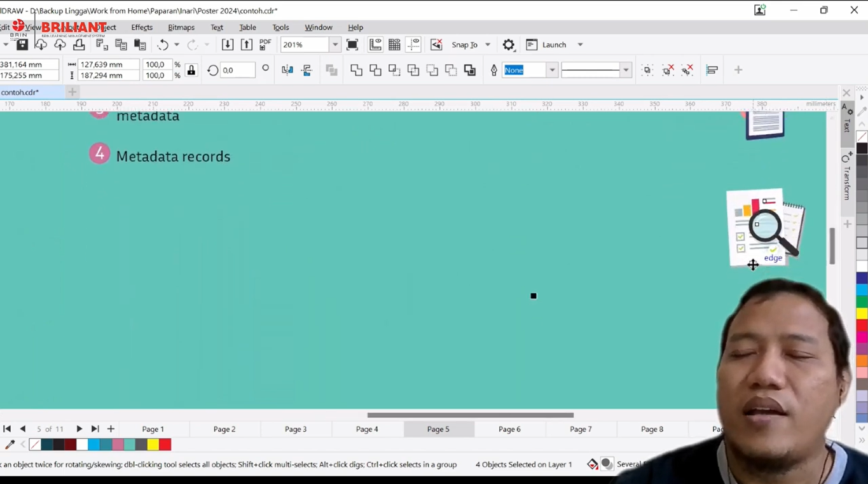Pick the cyan-blue swatch in document palette
Image resolution: width=868 pixels, height=484 pixels.
94,445
